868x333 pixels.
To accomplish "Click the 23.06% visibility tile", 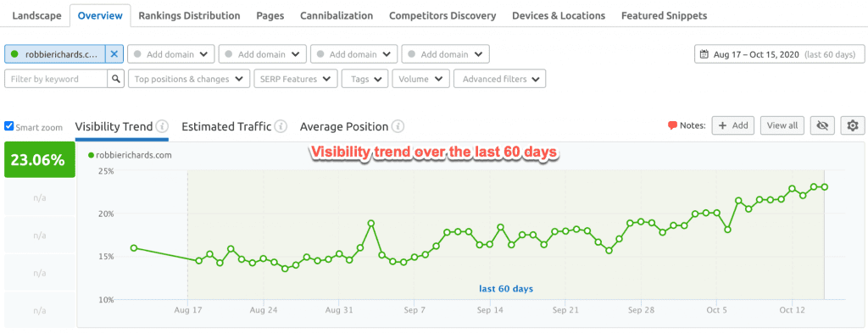I will [x=39, y=160].
